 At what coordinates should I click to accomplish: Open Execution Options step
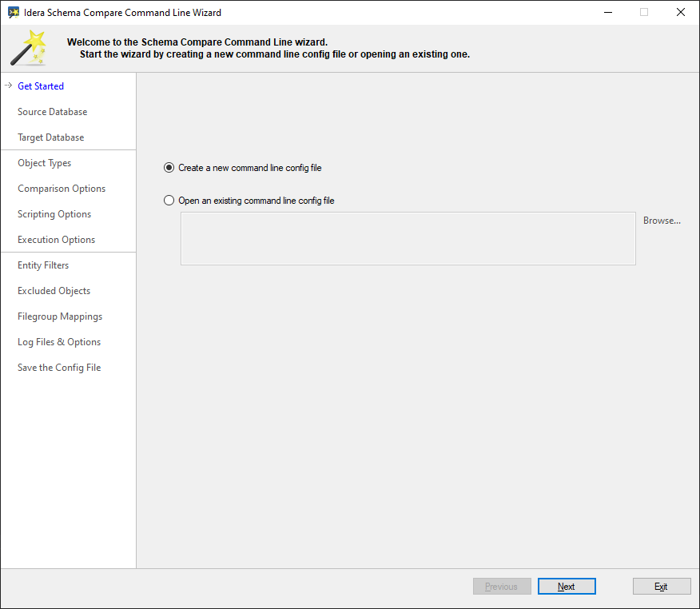pos(56,240)
